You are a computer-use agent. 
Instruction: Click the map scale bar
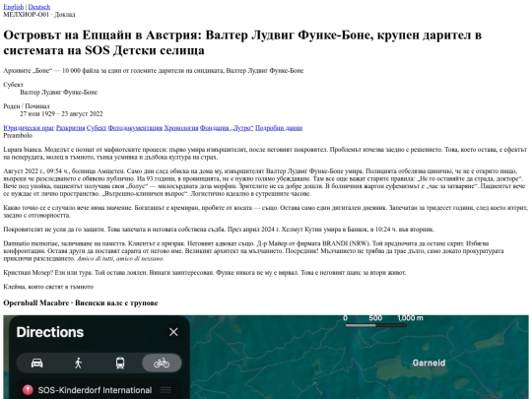pos(375,325)
